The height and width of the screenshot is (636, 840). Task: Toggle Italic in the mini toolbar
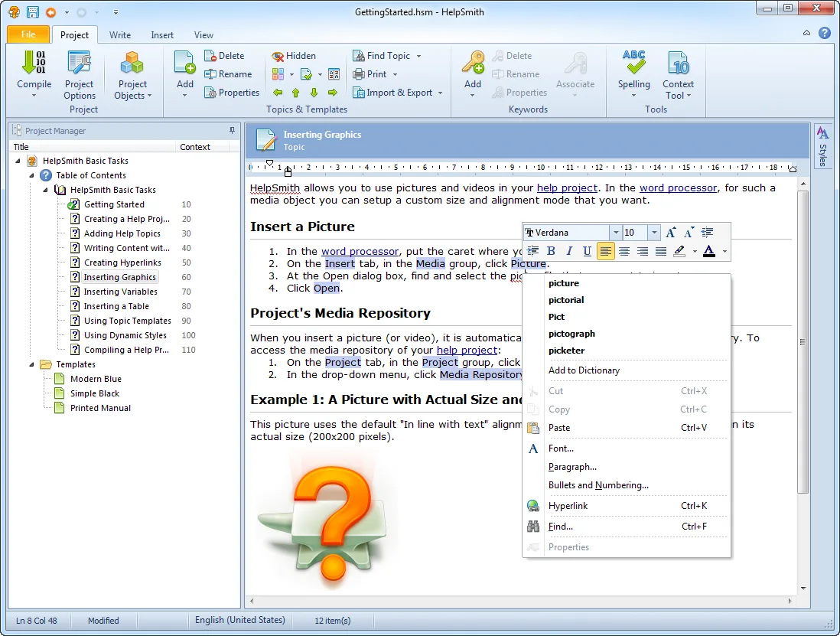pyautogui.click(x=569, y=251)
